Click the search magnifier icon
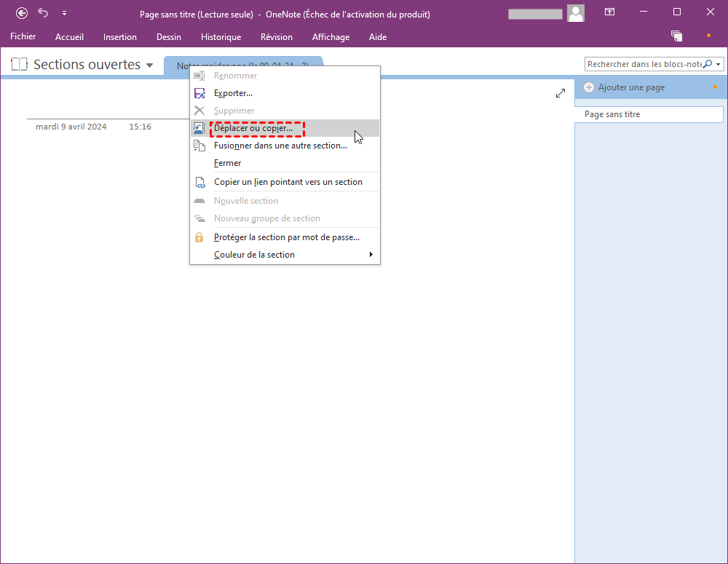Image resolution: width=728 pixels, height=564 pixels. tap(707, 64)
